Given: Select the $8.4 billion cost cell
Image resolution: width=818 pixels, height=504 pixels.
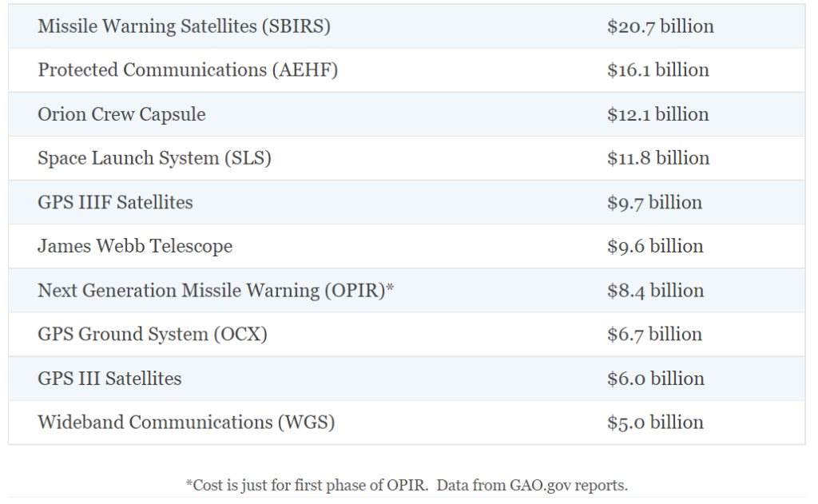Looking at the screenshot, I should (x=655, y=290).
